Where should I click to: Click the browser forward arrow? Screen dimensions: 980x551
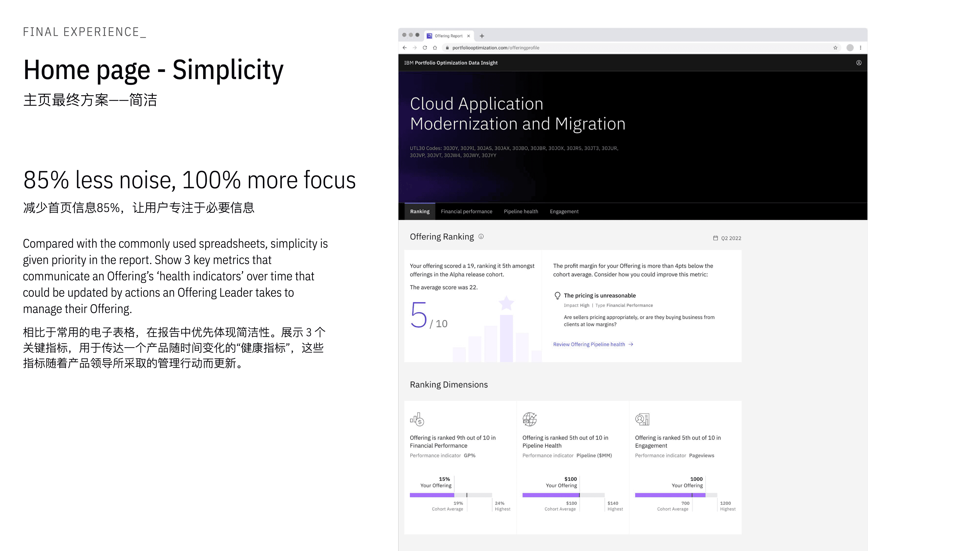pyautogui.click(x=415, y=47)
